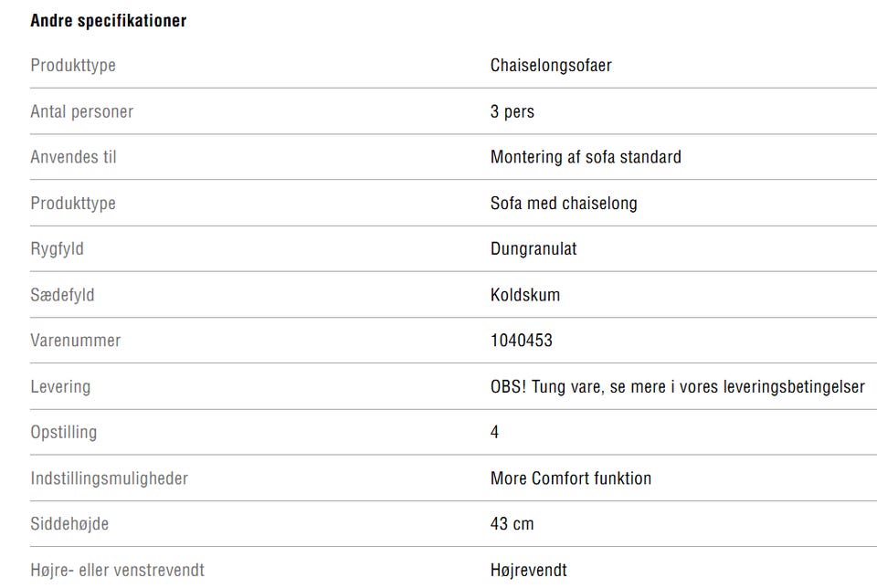Screen dimensions: 877x588
Task: Click the 'Anvendes til' label
Action: pos(73,157)
